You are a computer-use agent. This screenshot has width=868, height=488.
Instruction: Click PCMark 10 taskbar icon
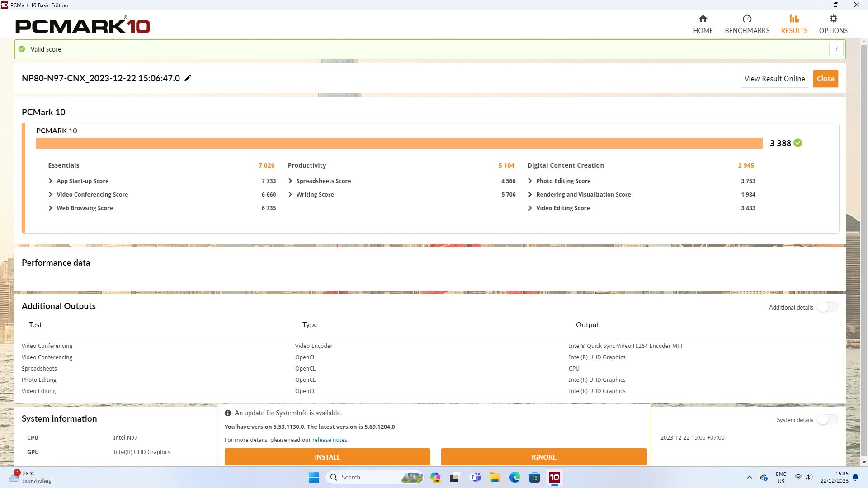point(554,477)
